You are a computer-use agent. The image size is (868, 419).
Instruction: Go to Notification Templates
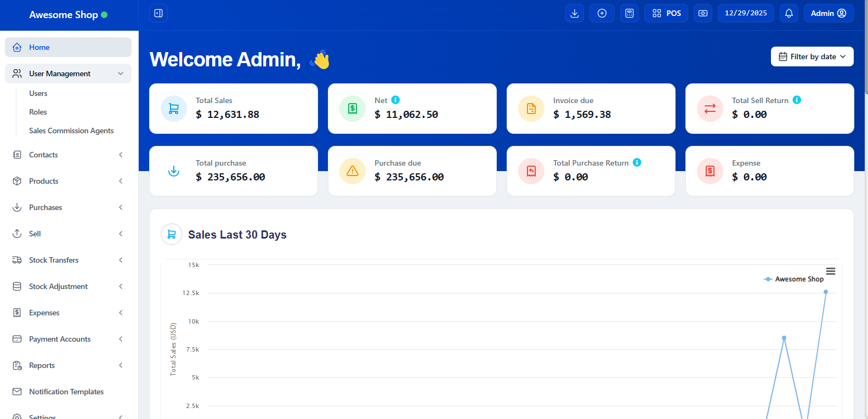pos(66,392)
